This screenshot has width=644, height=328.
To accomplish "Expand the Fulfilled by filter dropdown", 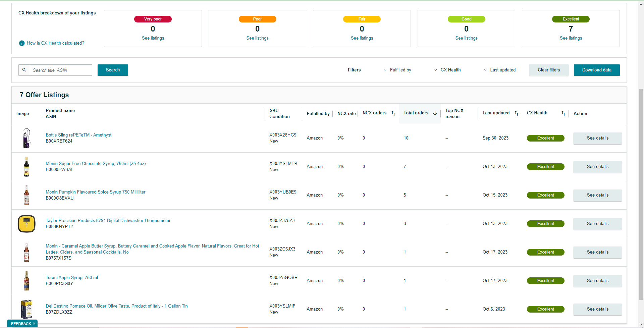I will tap(397, 70).
